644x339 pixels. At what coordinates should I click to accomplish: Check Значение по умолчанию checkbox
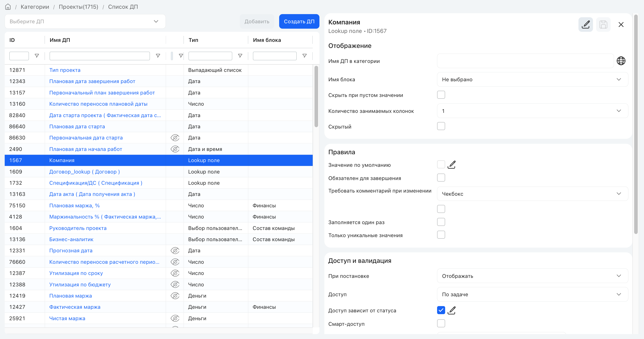click(441, 165)
